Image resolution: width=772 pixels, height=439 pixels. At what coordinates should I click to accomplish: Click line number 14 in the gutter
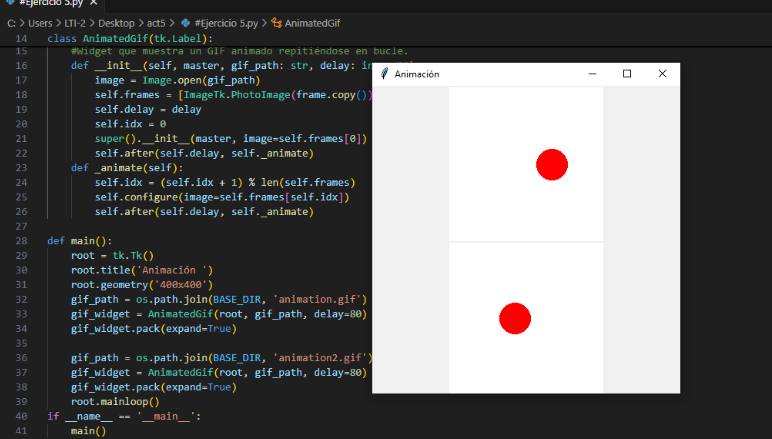pyautogui.click(x=21, y=38)
